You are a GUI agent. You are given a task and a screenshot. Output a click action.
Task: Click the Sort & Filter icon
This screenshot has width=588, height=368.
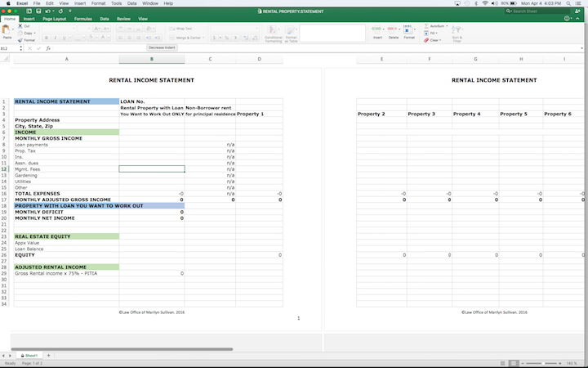457,31
